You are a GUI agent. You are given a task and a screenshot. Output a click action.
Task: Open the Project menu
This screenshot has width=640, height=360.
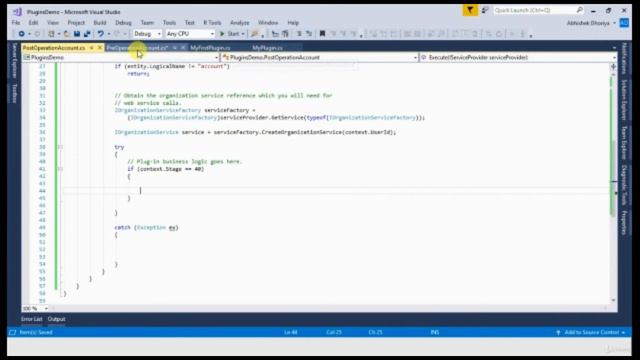tap(76, 23)
